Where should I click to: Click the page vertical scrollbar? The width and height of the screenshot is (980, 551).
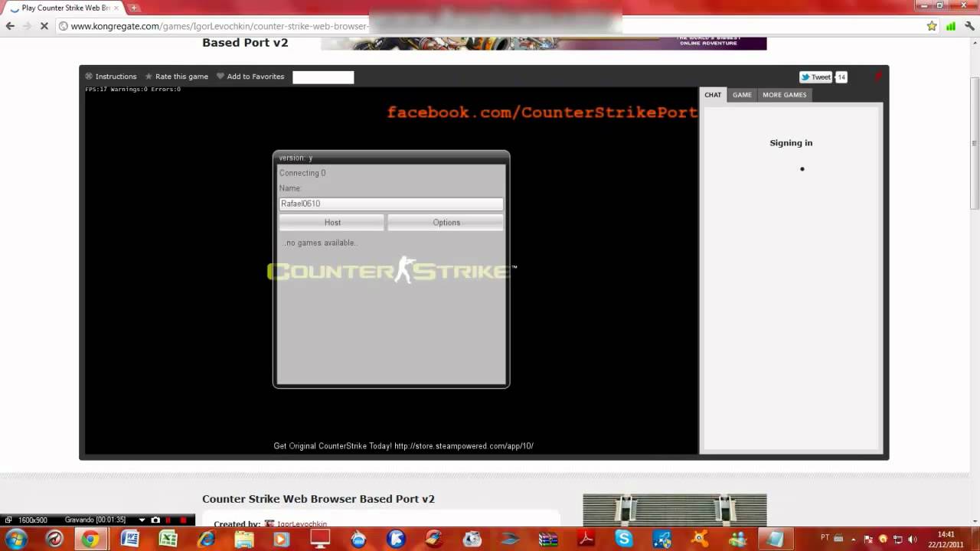(x=975, y=143)
